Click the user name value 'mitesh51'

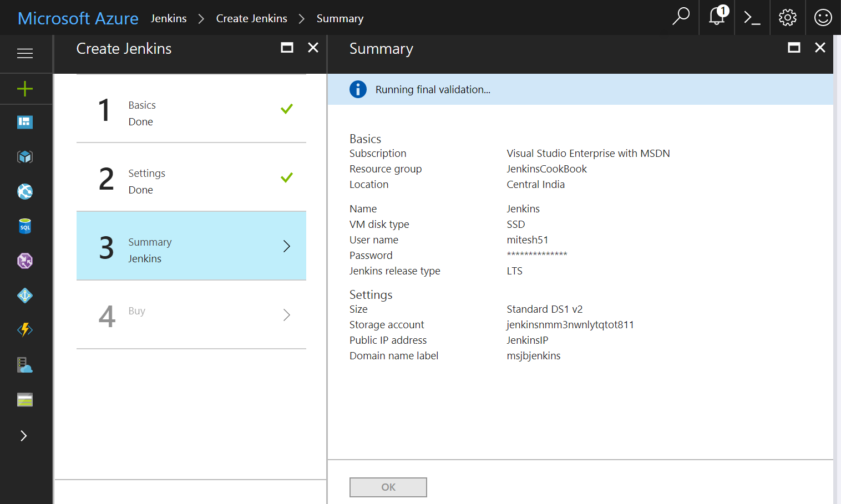(527, 240)
